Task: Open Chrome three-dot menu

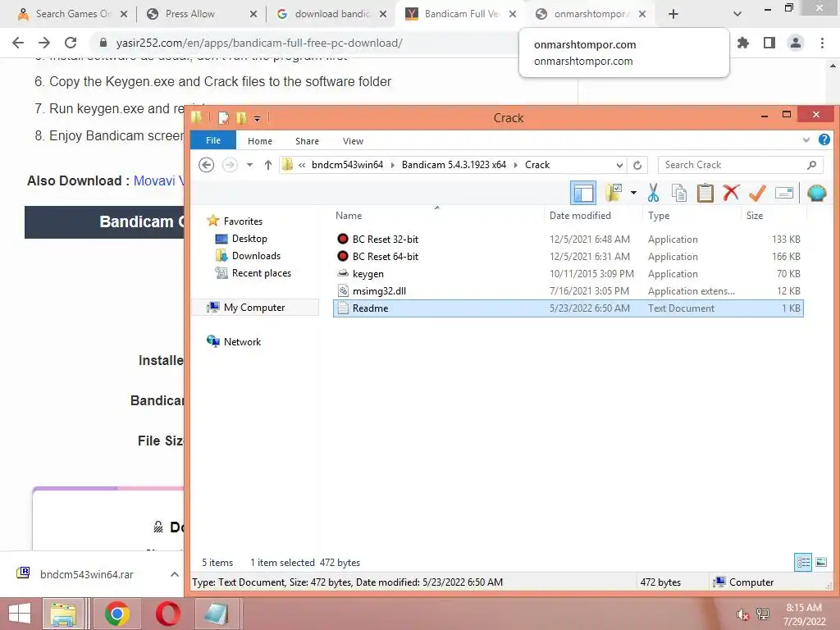Action: click(x=822, y=43)
